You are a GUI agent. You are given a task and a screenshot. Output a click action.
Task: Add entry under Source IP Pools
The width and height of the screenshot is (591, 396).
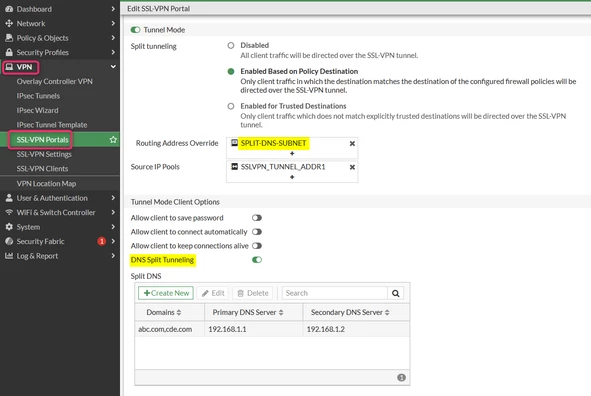[292, 177]
